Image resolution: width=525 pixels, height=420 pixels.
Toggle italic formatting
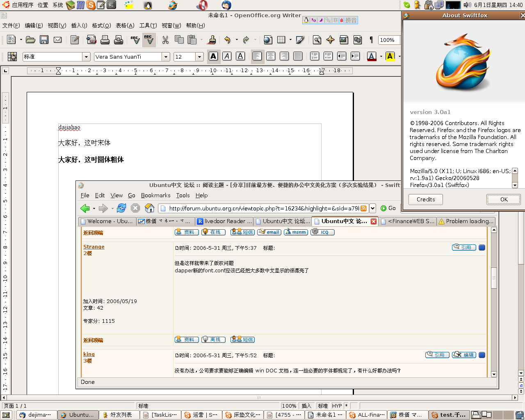[x=227, y=56]
